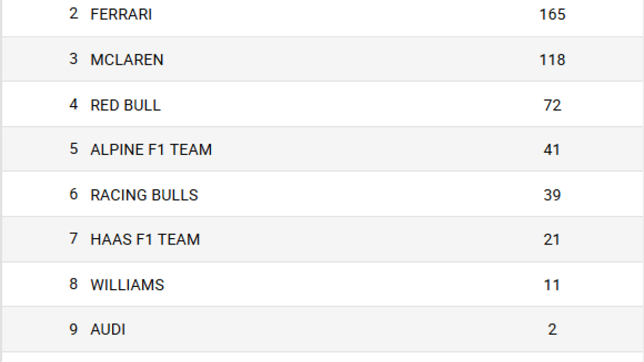Screen dimensions: 644x362
Task: Click Alpine's 41 points value
Action: tap(552, 149)
